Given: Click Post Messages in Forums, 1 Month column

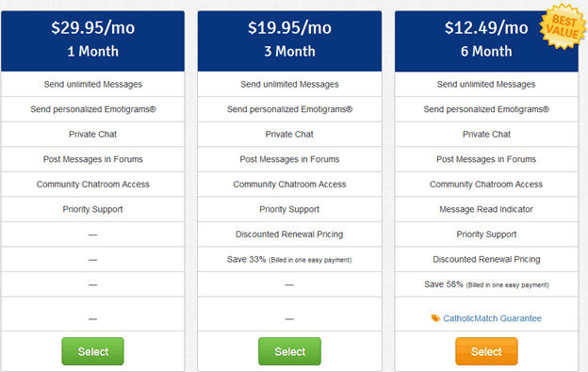Looking at the screenshot, I should click(x=92, y=159).
